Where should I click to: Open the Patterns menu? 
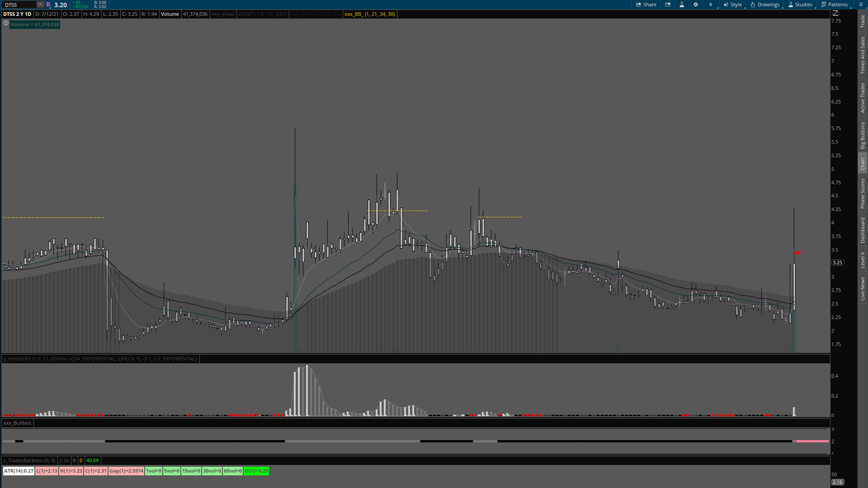point(835,5)
